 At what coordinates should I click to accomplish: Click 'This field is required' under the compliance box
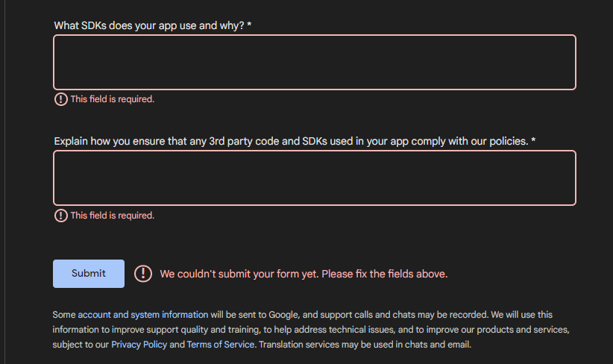pyautogui.click(x=112, y=216)
